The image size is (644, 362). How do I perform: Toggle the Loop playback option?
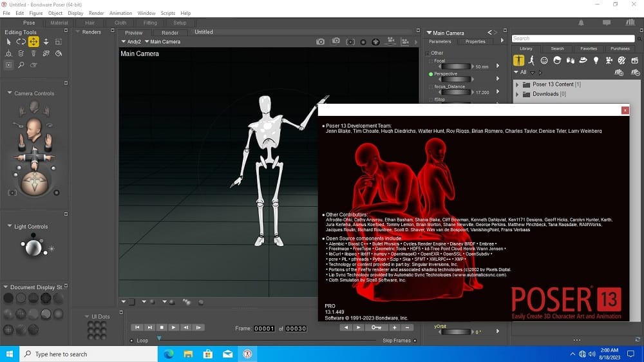[x=132, y=341]
